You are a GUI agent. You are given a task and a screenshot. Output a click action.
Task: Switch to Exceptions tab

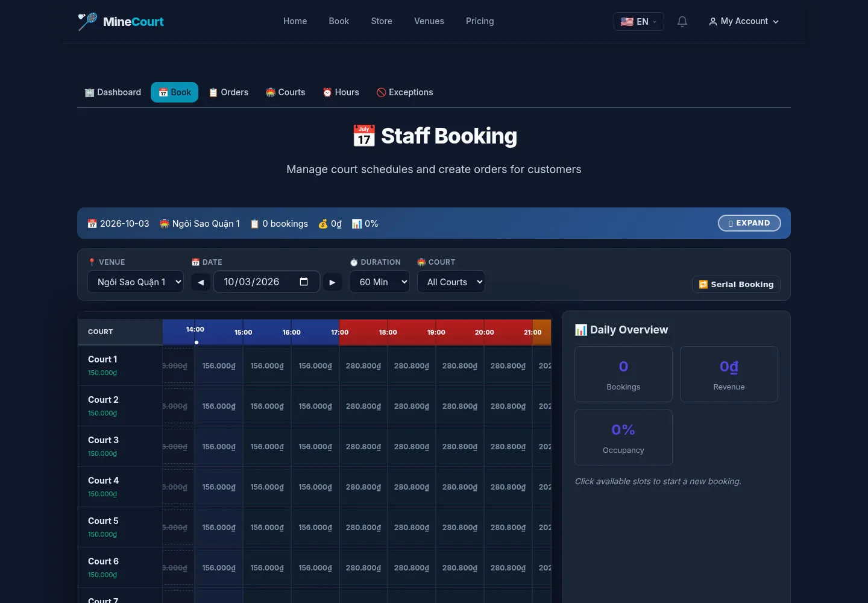tap(405, 92)
